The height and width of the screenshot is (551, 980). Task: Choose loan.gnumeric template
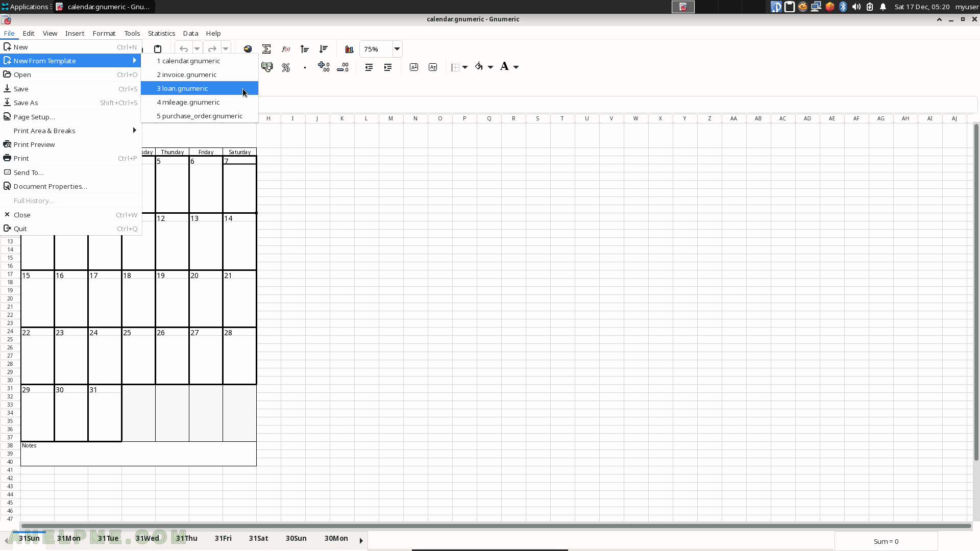(200, 88)
